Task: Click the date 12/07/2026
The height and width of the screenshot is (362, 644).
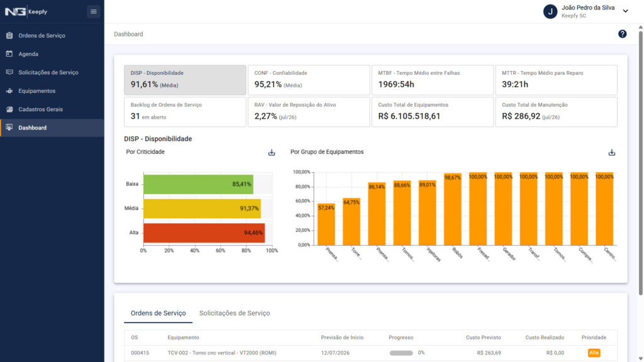Action: coord(335,353)
